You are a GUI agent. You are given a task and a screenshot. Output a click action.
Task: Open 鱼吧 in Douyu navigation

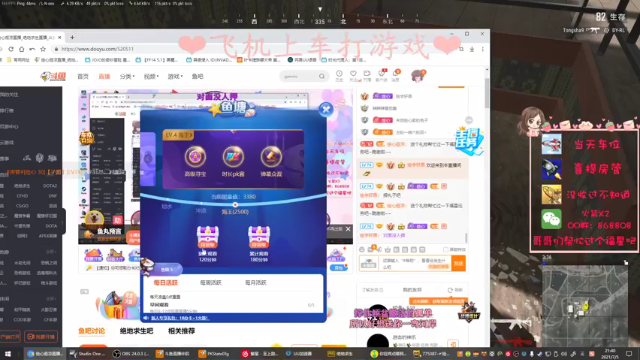pos(198,76)
